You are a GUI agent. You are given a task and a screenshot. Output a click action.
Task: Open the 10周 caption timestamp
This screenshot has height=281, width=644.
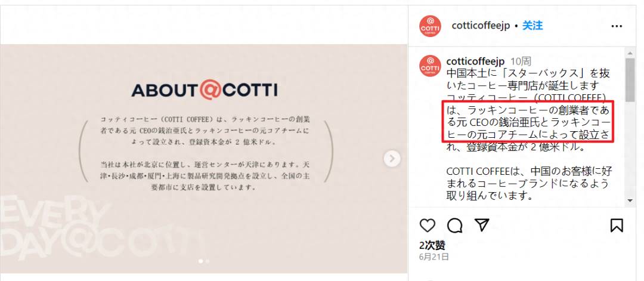[521, 61]
